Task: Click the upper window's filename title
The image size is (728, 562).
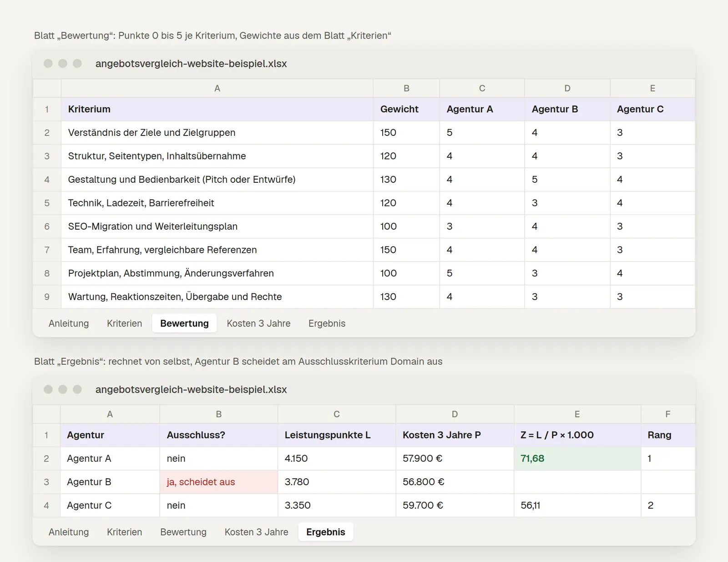Action: click(191, 64)
